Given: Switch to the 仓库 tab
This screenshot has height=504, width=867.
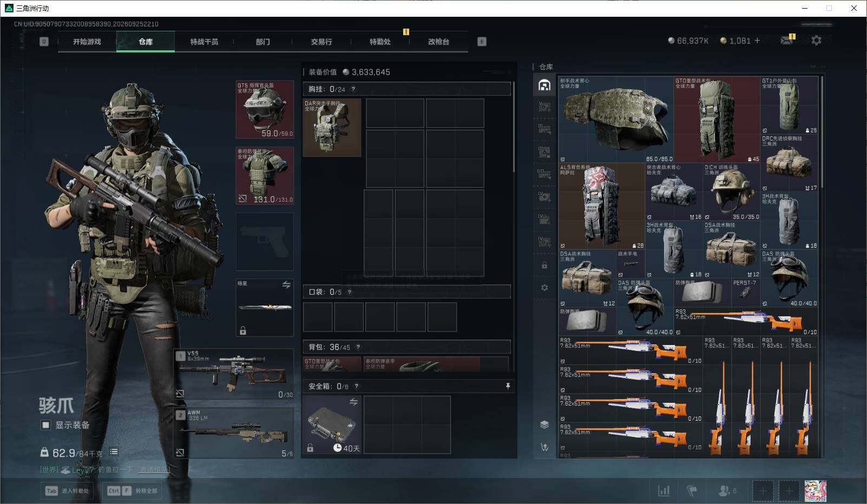Looking at the screenshot, I should [x=146, y=42].
